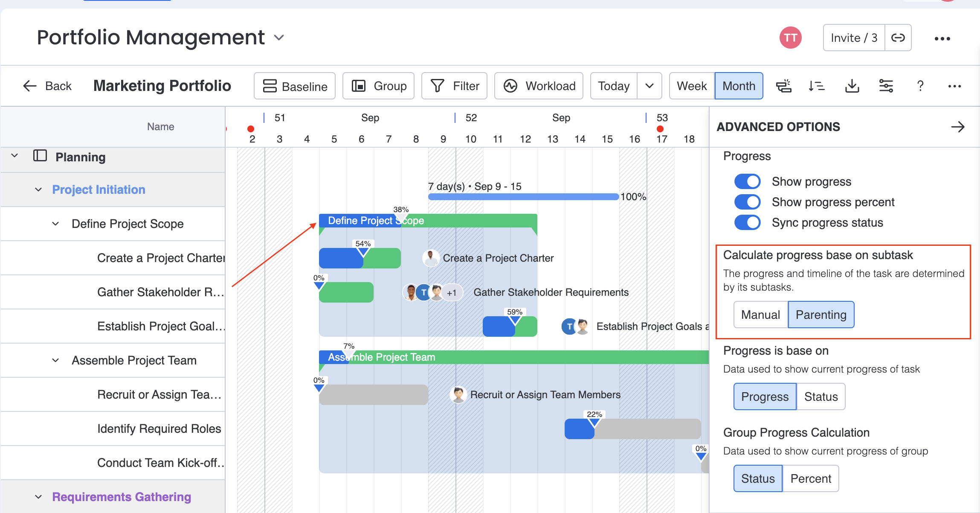The height and width of the screenshot is (513, 980).
Task: Open advanced settings sliders icon
Action: point(886,86)
